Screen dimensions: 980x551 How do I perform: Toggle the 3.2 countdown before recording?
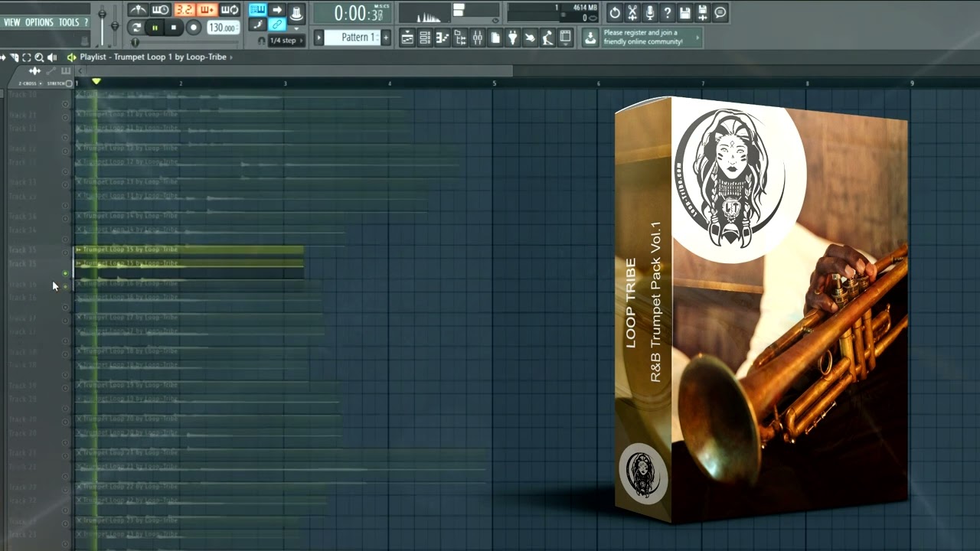(184, 10)
